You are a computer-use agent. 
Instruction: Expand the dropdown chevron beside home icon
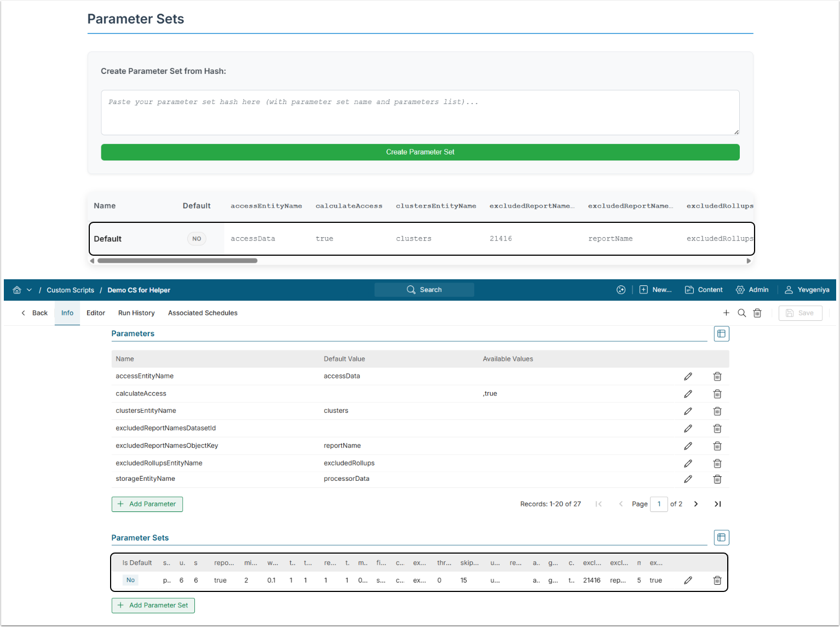click(29, 290)
